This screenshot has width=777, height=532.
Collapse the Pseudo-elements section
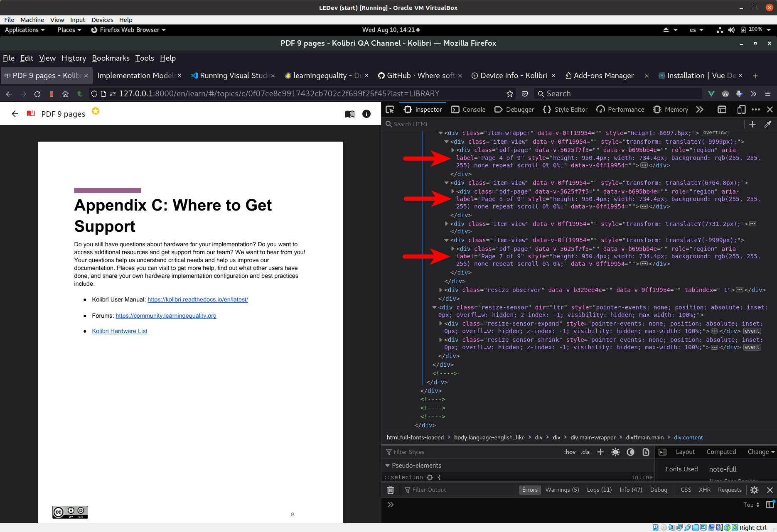[x=388, y=465]
